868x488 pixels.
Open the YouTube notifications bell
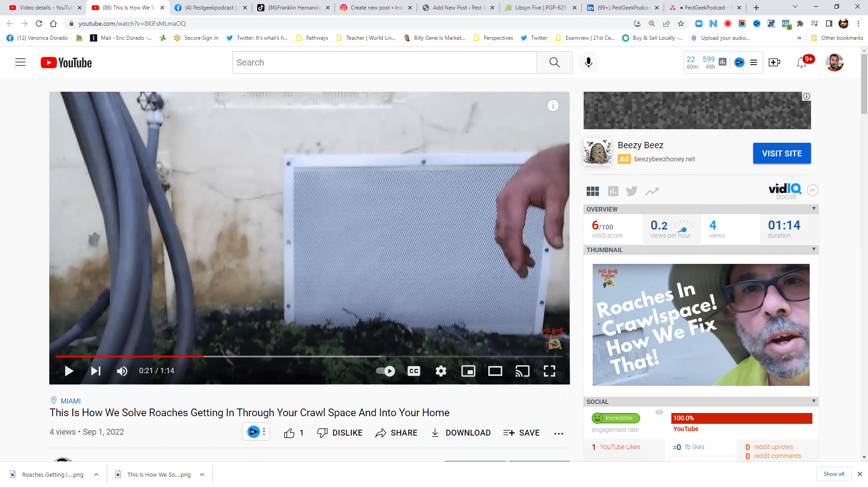point(802,62)
